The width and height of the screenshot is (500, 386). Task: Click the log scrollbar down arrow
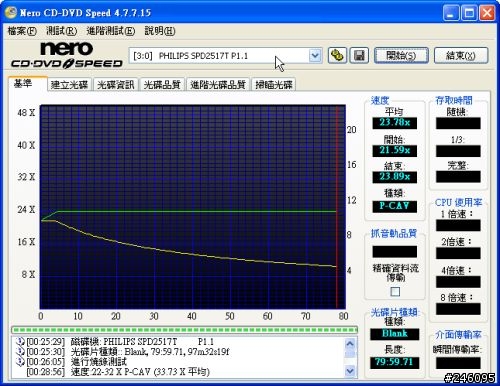pyautogui.click(x=350, y=370)
